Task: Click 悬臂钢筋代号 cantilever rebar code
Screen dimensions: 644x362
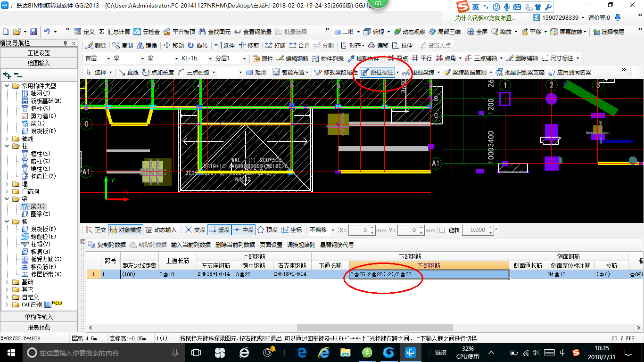Action: coord(337,245)
